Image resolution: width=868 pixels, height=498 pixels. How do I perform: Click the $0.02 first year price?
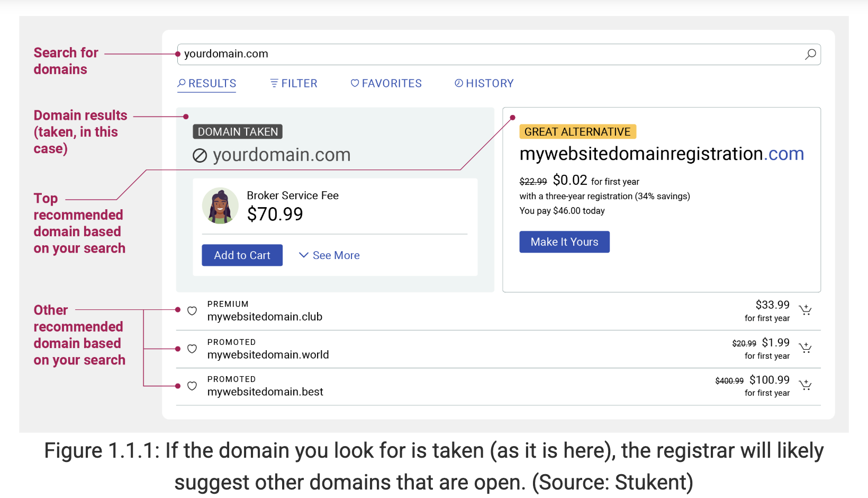[x=570, y=180]
